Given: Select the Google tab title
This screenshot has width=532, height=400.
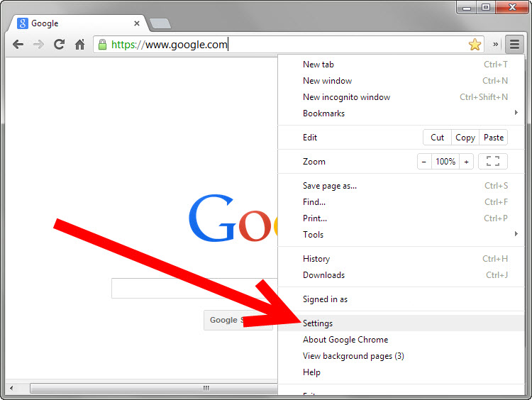Looking at the screenshot, I should pos(45,23).
